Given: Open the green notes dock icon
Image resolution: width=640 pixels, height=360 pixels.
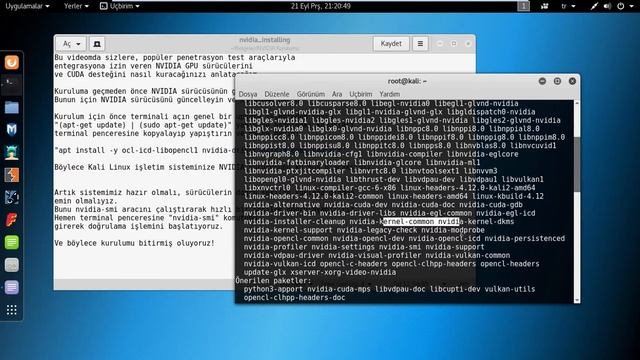Looking at the screenshot, I should click(11, 242).
